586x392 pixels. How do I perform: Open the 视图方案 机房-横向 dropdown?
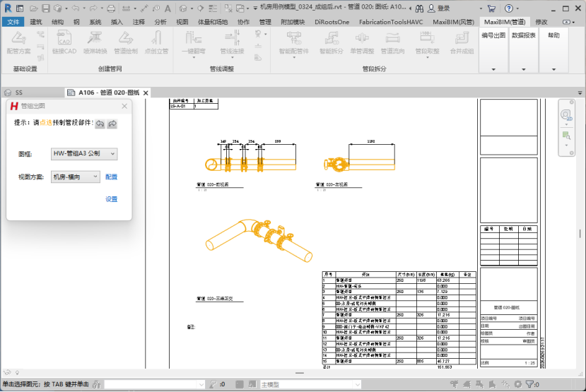76,177
